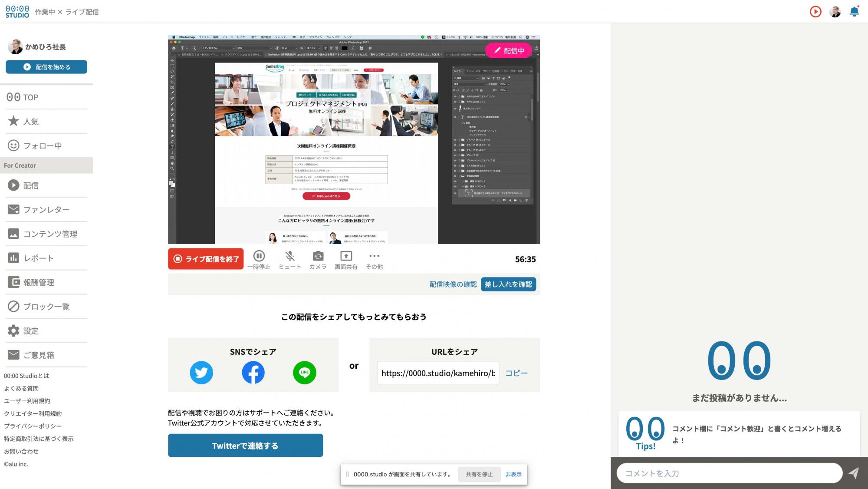Open 設定 settings menu item
The height and width of the screenshot is (489, 868).
(x=46, y=331)
